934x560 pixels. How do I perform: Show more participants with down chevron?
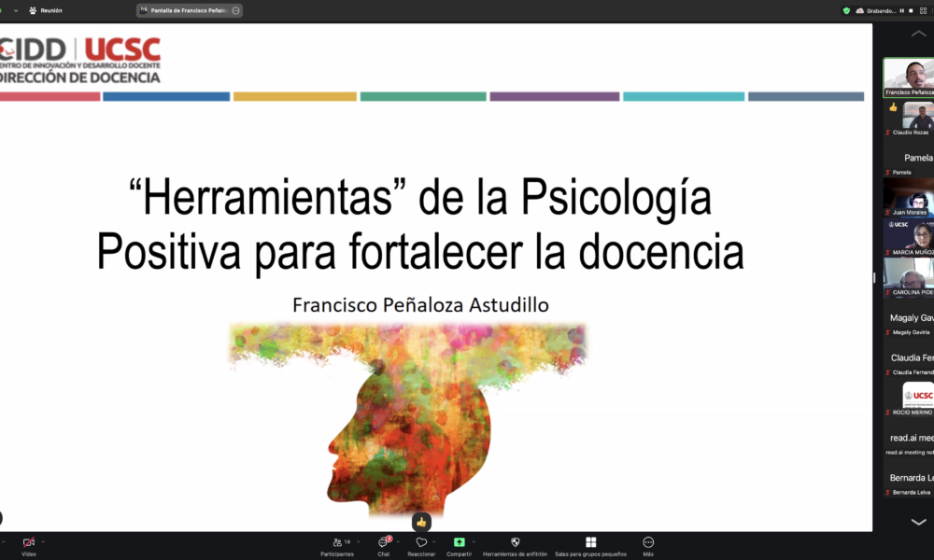918,522
